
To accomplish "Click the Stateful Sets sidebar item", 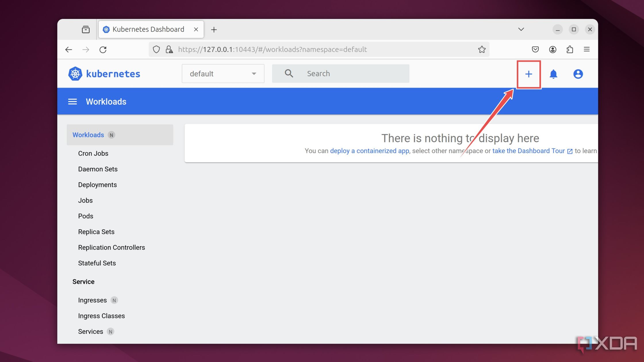I will [x=96, y=263].
